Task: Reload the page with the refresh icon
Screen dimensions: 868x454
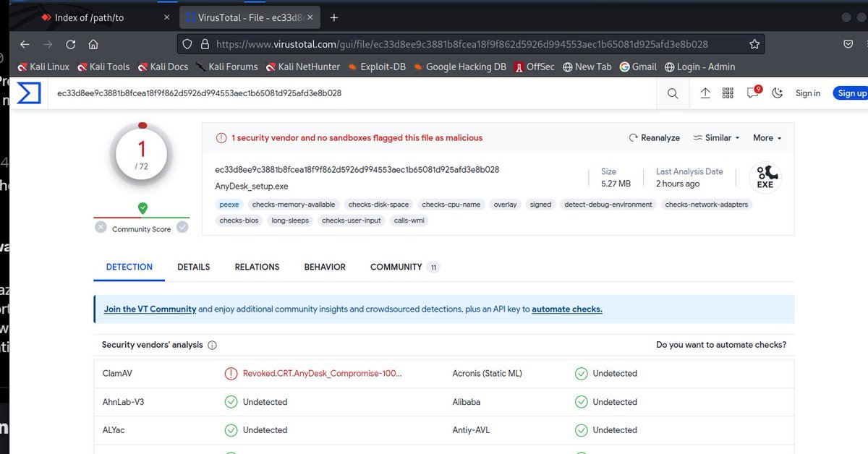Action: [71, 44]
